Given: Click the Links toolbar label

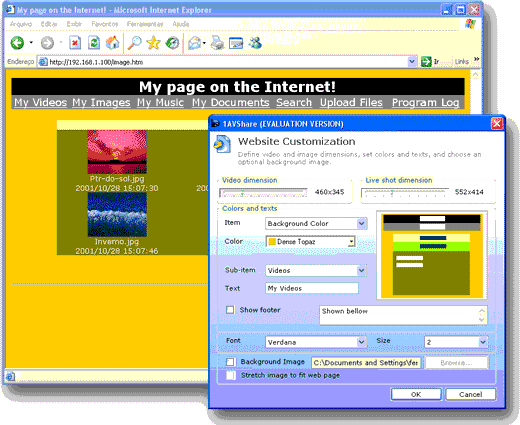Looking at the screenshot, I should pyautogui.click(x=462, y=62).
